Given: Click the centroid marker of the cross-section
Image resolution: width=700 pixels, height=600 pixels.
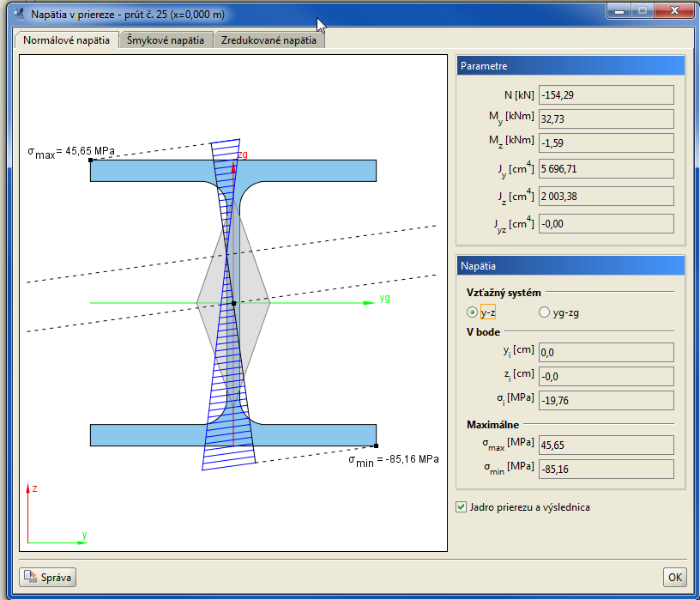Looking at the screenshot, I should tap(233, 303).
